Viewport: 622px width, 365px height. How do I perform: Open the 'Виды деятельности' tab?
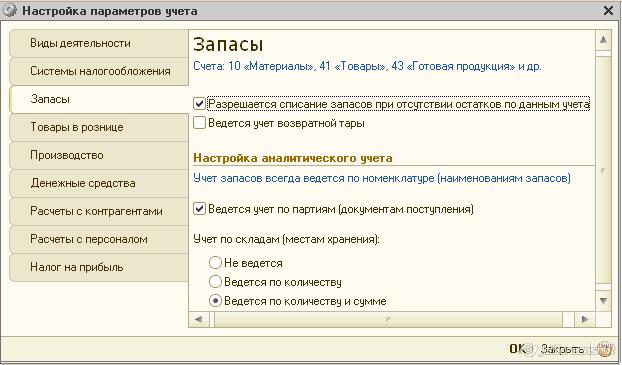point(99,43)
